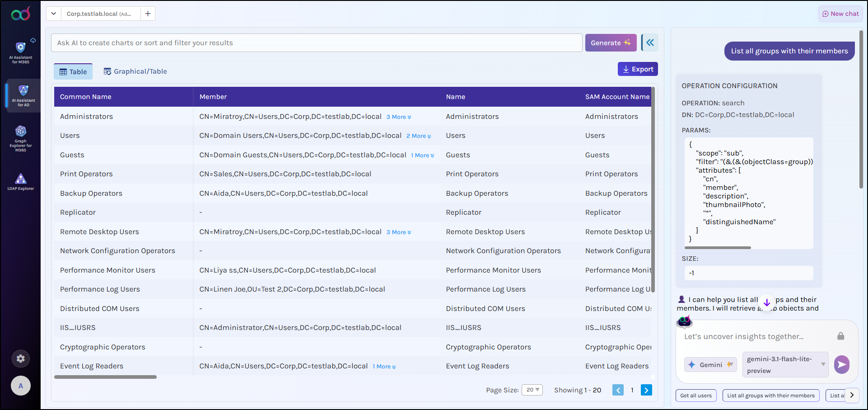Expand 1 More for Event Log Readers

384,367
